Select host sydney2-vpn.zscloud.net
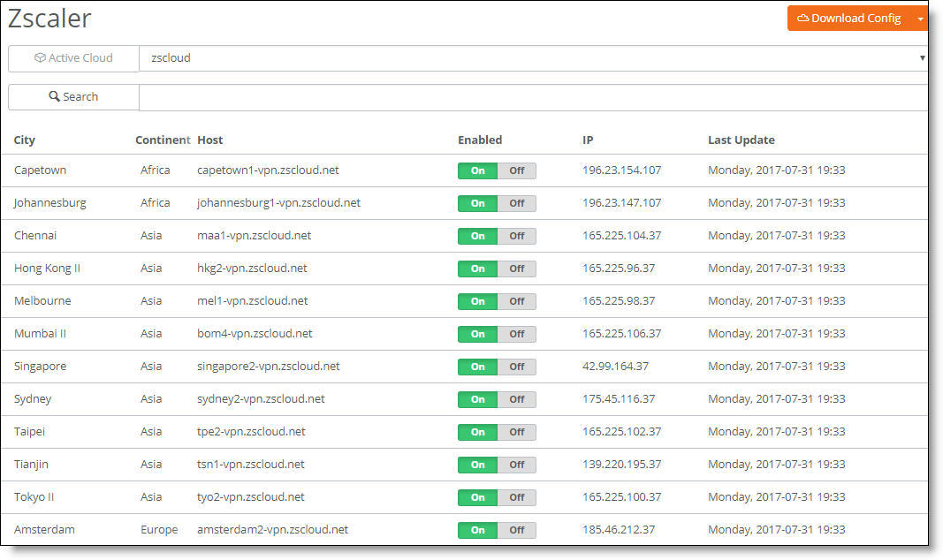The image size is (943, 560). tap(261, 398)
